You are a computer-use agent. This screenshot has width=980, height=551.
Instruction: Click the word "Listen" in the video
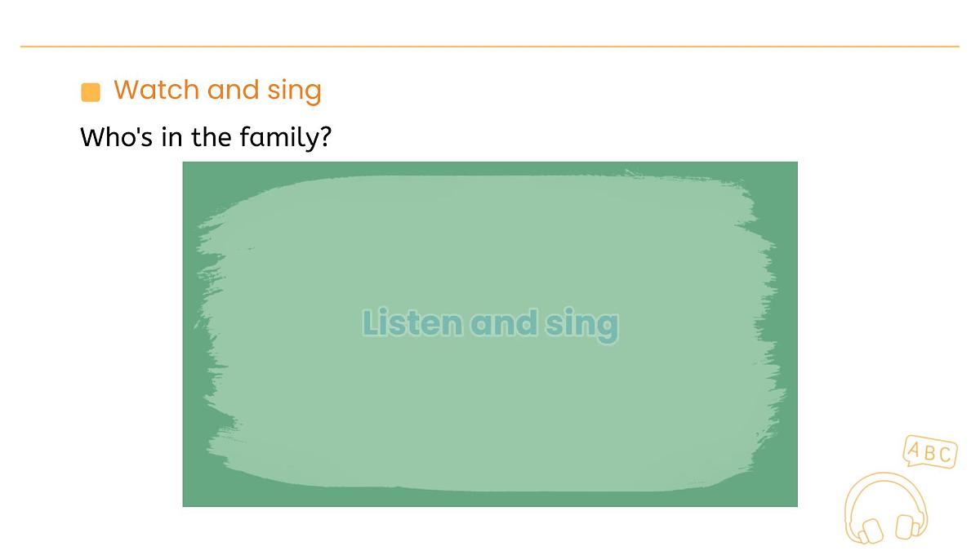412,323
